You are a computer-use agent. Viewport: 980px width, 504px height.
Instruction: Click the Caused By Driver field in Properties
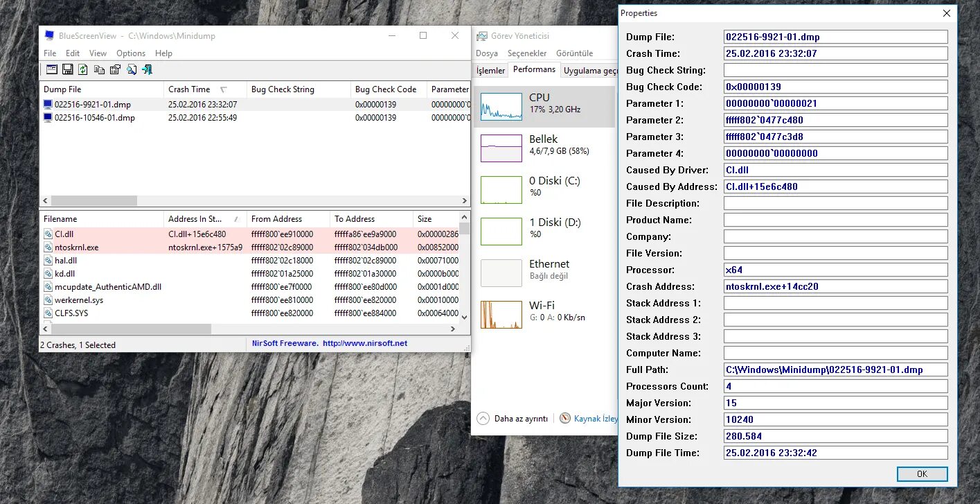(x=835, y=170)
